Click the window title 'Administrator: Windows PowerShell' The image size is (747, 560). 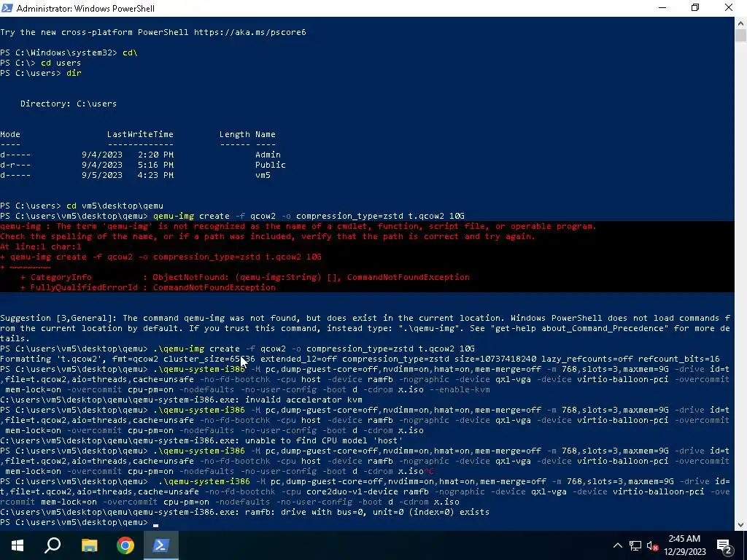[x=85, y=9]
